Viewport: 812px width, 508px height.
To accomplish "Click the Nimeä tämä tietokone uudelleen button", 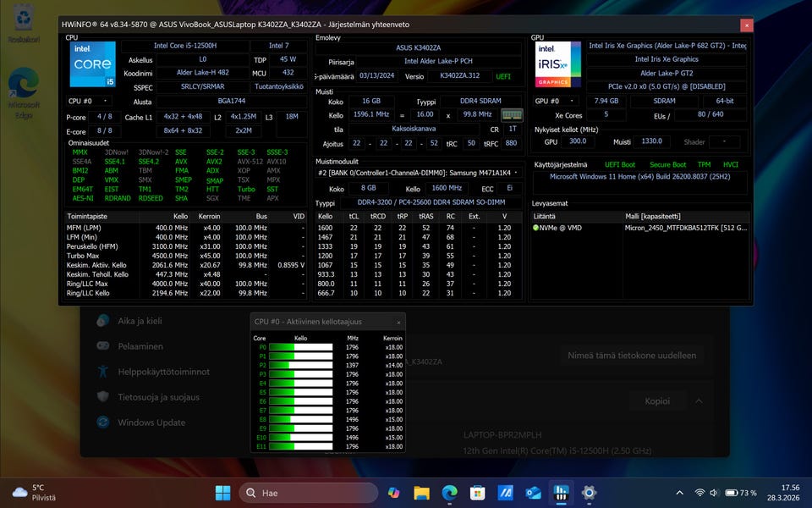I will click(x=631, y=356).
